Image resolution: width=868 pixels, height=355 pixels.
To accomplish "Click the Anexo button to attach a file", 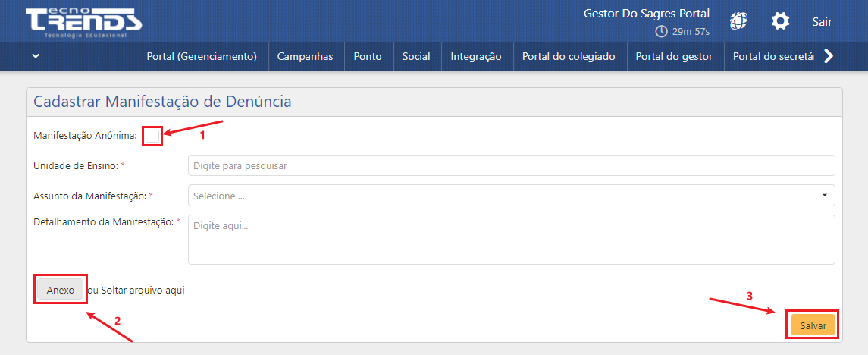I will [61, 290].
